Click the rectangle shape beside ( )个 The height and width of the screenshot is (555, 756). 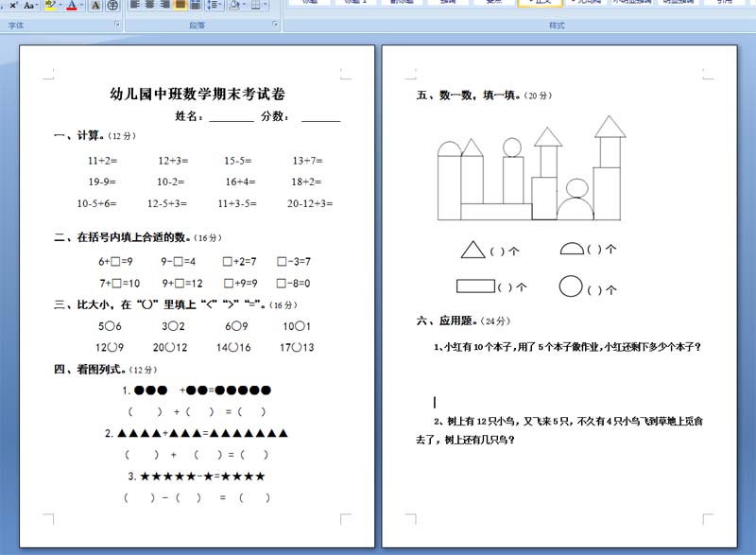tap(476, 286)
